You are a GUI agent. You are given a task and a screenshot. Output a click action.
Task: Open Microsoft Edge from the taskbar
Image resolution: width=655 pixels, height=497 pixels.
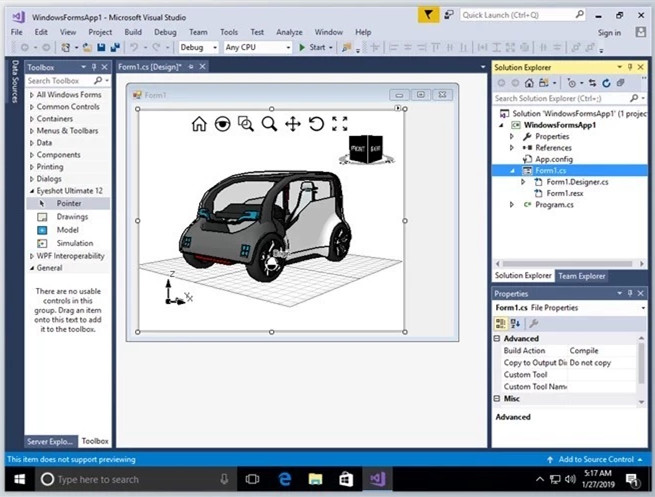(x=284, y=479)
